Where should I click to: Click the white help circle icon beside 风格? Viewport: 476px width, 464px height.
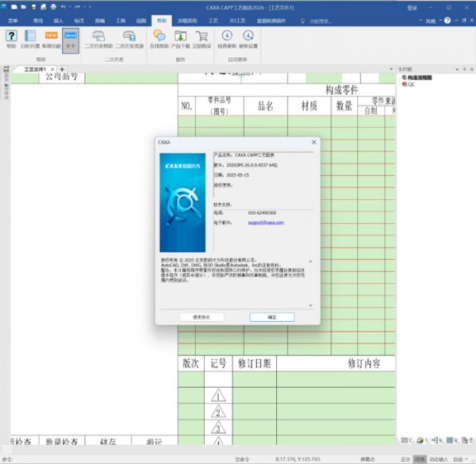coord(447,21)
